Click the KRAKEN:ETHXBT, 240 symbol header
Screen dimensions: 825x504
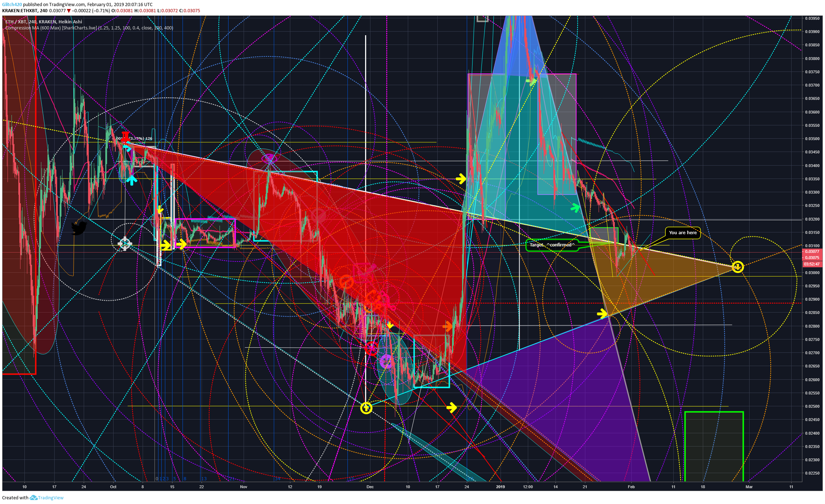point(25,10)
